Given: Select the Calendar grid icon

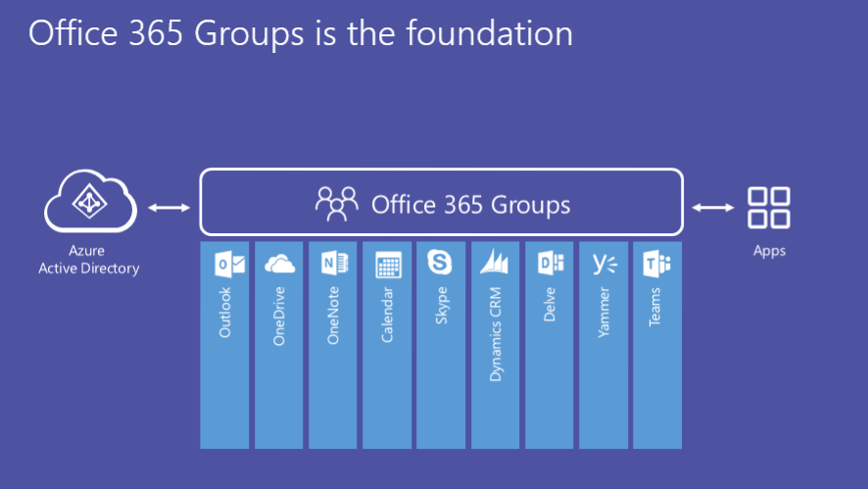Looking at the screenshot, I should [388, 265].
